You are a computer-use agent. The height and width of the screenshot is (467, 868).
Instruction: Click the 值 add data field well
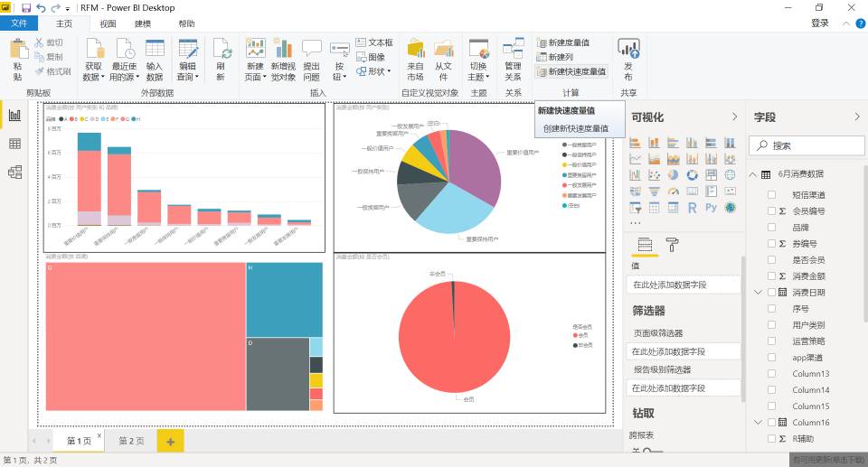(x=684, y=285)
